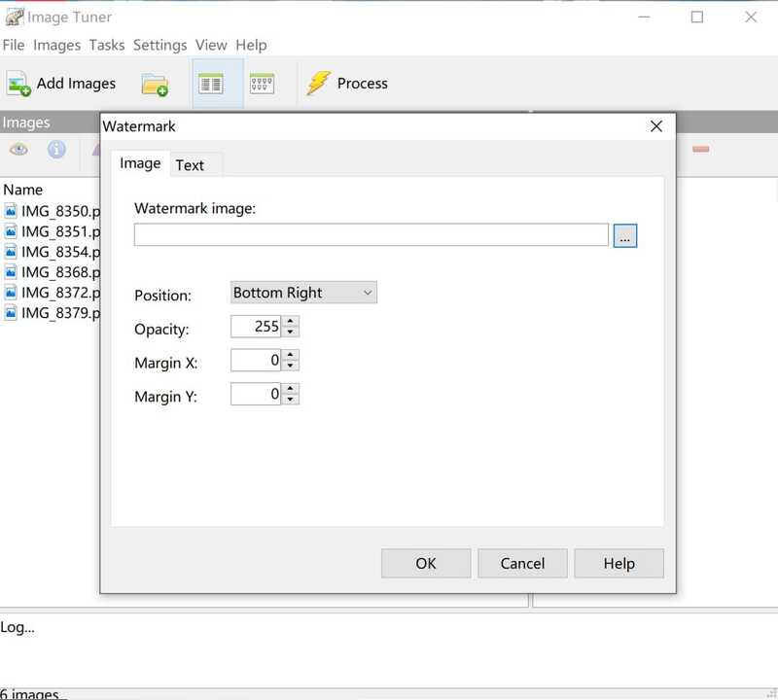Open the Position dropdown showing Bottom Right
This screenshot has height=700, width=778.
[x=303, y=293]
